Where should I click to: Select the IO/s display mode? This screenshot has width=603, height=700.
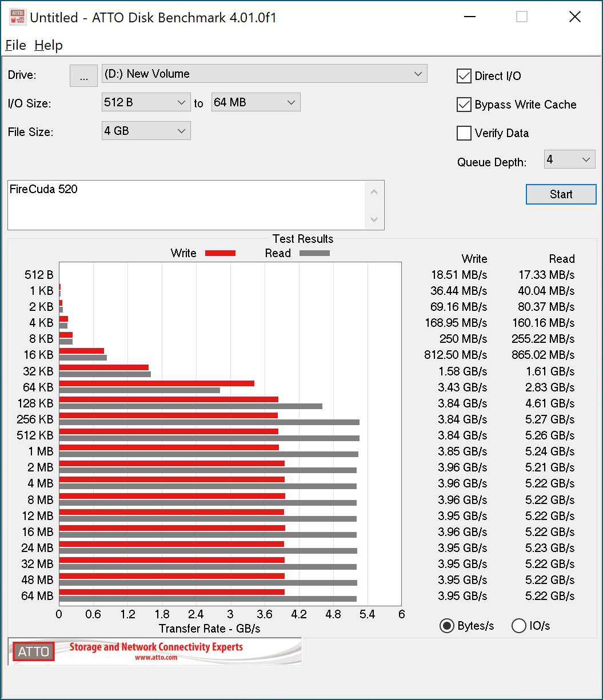tap(519, 626)
